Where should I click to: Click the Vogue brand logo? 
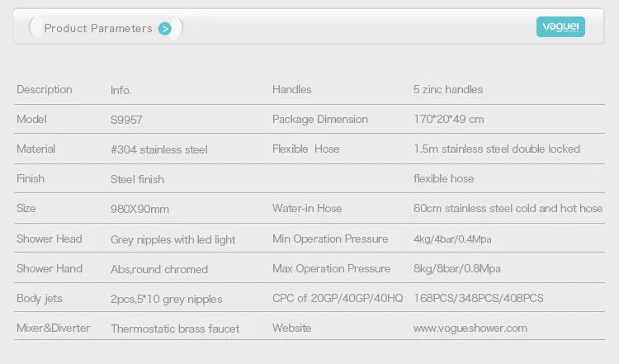pos(560,27)
